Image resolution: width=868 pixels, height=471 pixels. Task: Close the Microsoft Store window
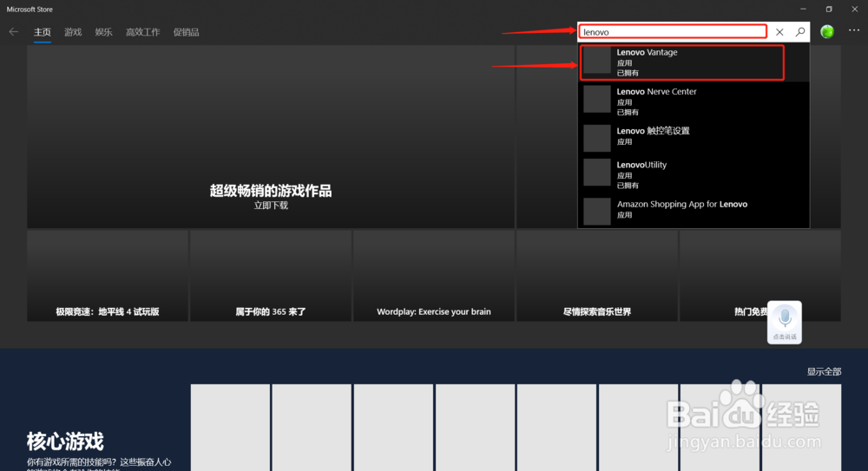(x=855, y=9)
